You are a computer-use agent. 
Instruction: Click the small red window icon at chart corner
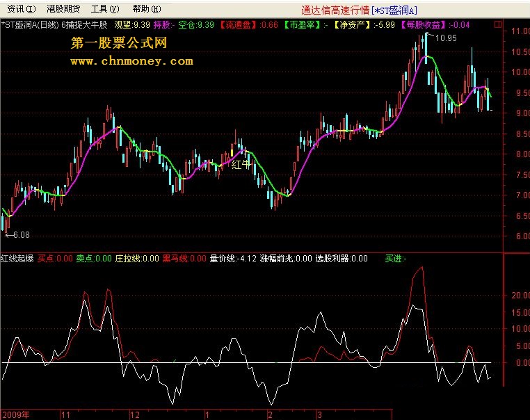coord(497,24)
